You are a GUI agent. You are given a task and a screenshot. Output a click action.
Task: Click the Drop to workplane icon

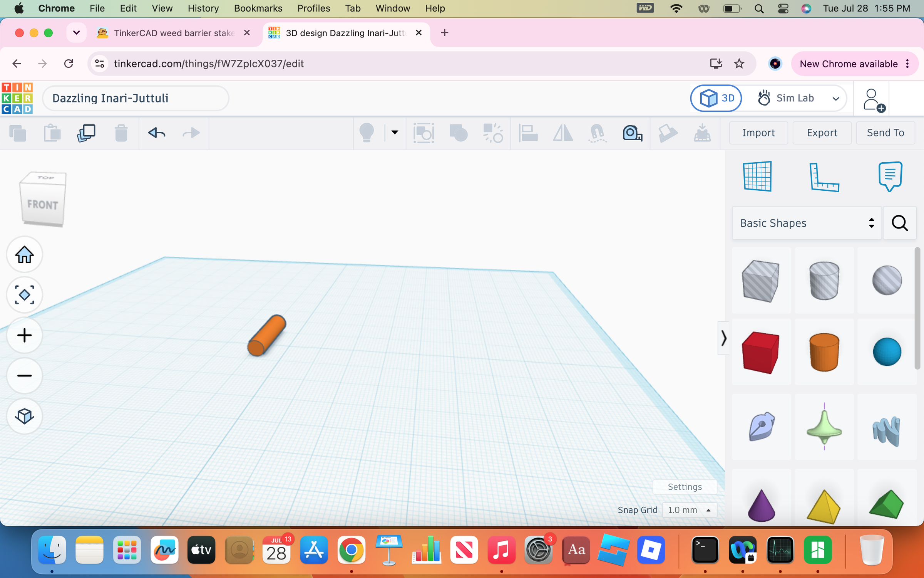point(702,133)
